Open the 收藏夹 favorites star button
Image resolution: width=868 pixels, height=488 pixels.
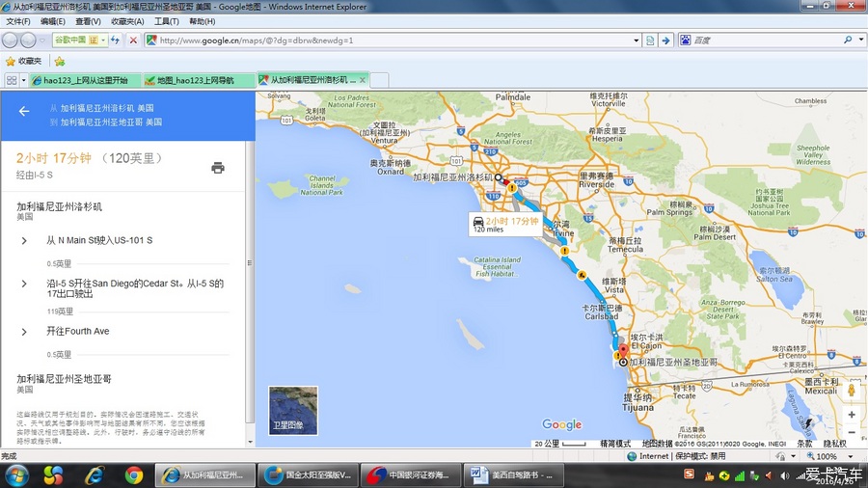click(x=24, y=61)
